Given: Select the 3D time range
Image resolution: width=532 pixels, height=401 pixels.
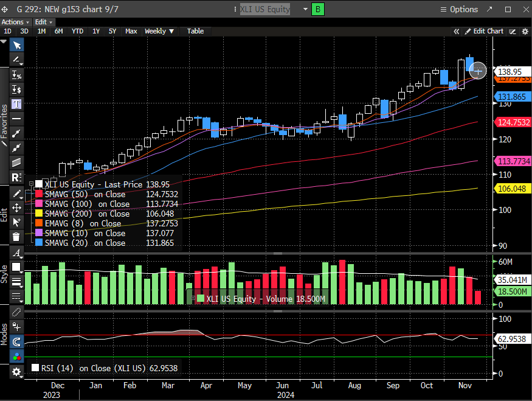Looking at the screenshot, I should click(24, 31).
